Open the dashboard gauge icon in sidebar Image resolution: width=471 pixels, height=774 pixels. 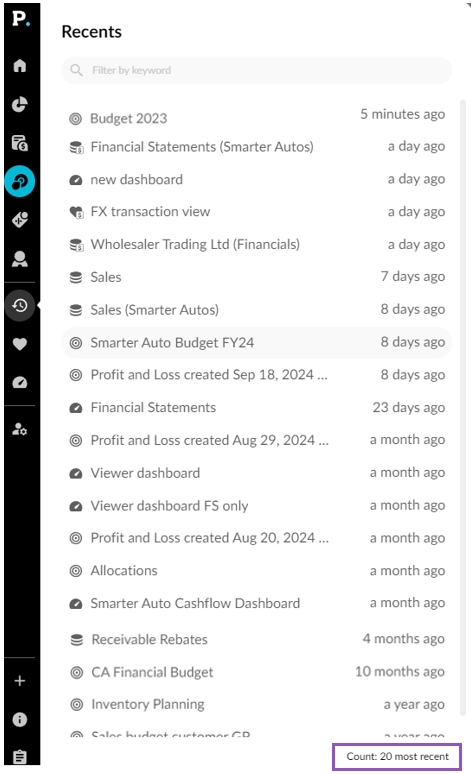pos(20,382)
